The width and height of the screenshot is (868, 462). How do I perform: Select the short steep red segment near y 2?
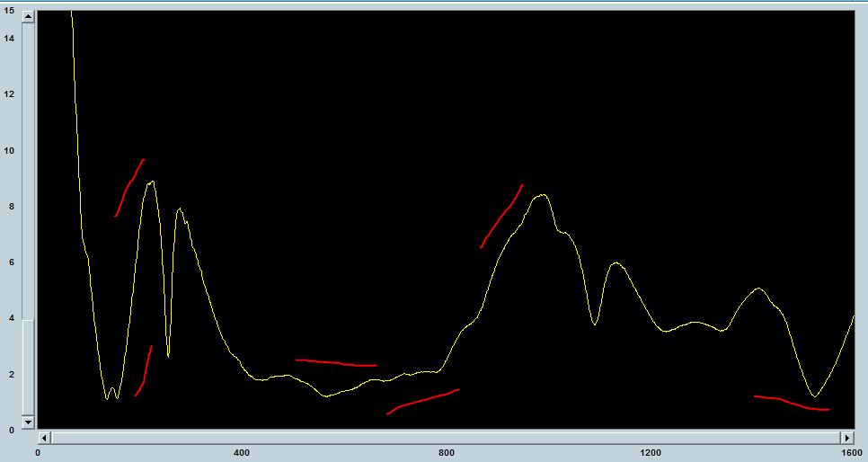(x=144, y=372)
